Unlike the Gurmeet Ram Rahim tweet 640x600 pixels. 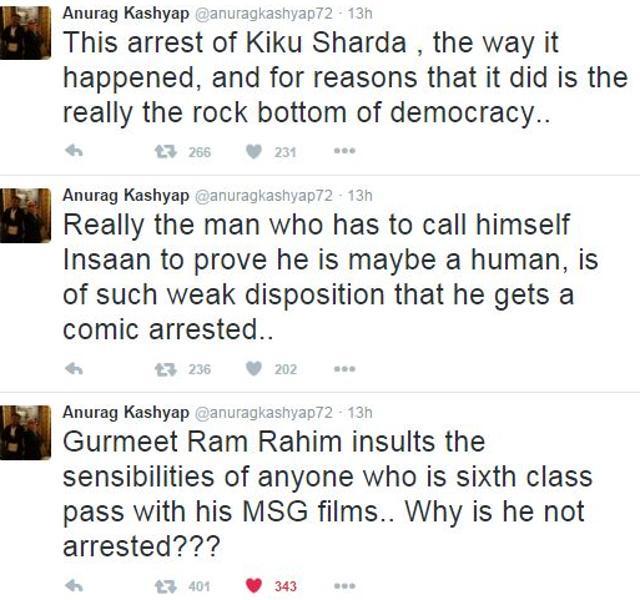[x=254, y=585]
